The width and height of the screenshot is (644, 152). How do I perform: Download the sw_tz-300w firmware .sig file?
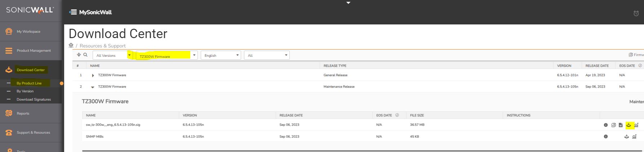pos(629,125)
